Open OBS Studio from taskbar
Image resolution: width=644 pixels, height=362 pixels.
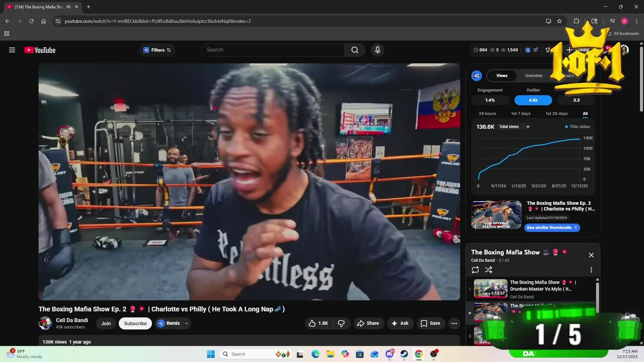pos(434,354)
